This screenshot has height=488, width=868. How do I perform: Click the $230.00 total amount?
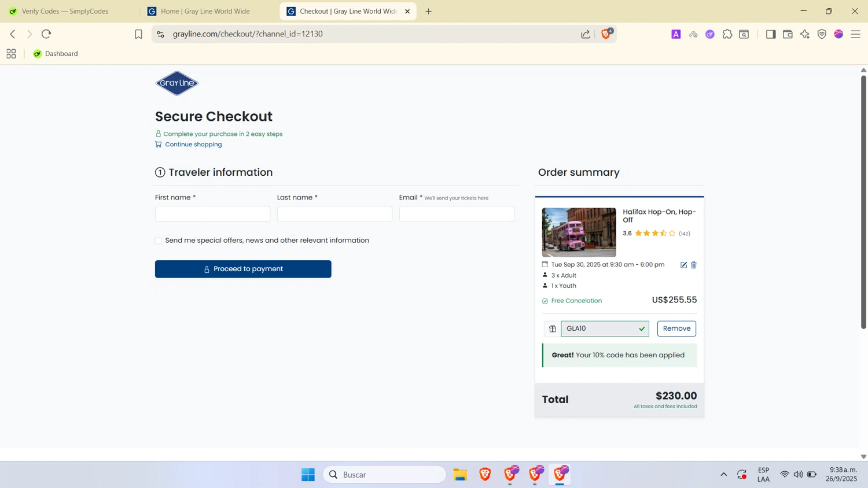click(x=676, y=396)
